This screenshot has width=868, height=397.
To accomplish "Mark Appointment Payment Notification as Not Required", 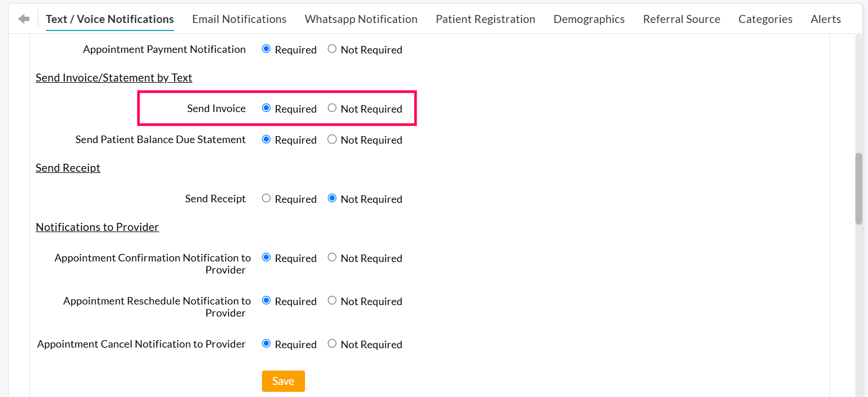I will point(332,49).
